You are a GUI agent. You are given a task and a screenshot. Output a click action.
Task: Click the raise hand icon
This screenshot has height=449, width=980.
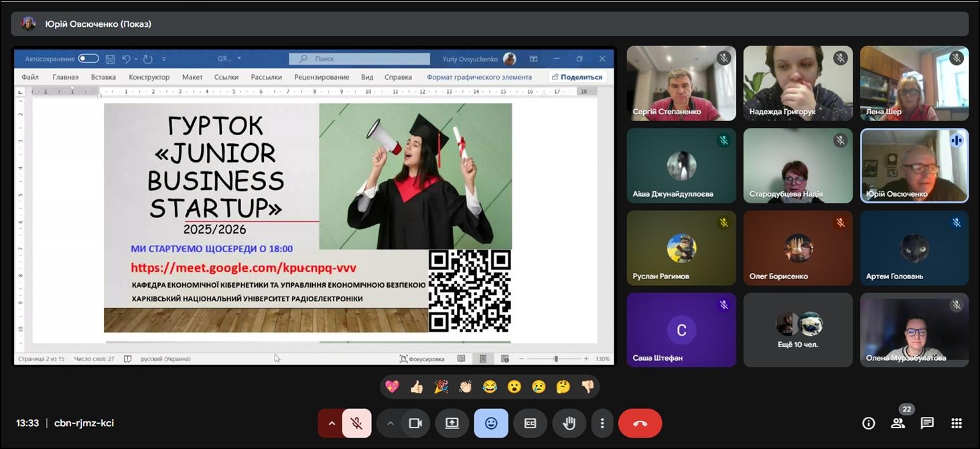point(569,423)
